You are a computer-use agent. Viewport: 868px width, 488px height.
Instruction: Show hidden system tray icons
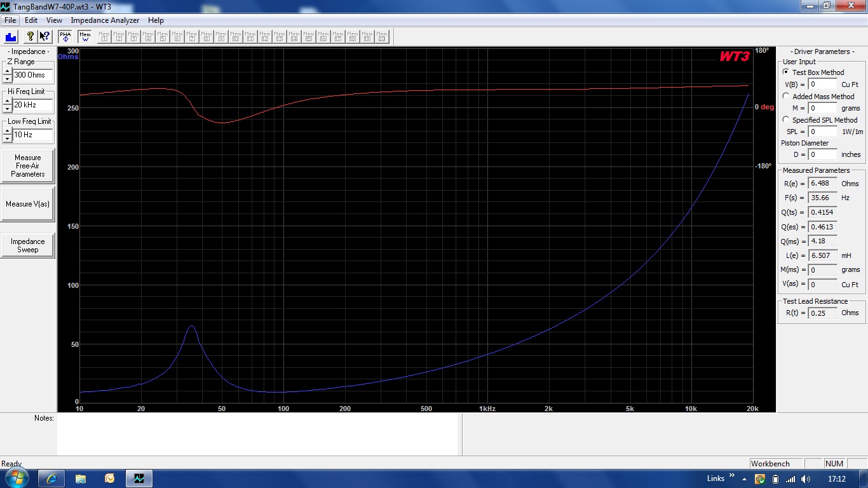pos(745,478)
